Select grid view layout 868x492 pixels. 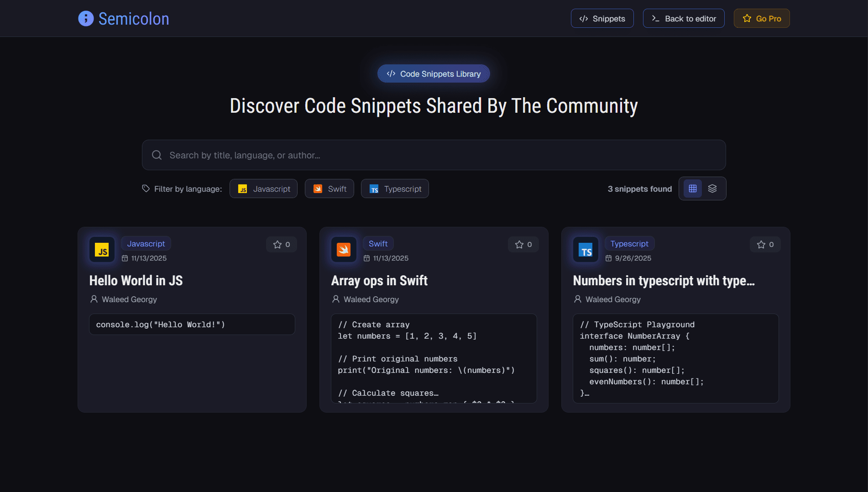tap(692, 188)
